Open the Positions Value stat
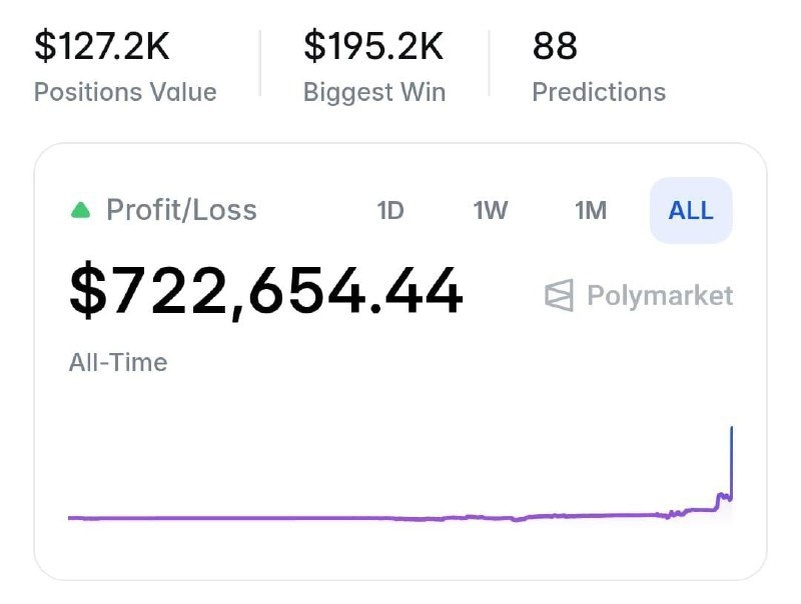Screen dimensions: 801x604 [126, 92]
